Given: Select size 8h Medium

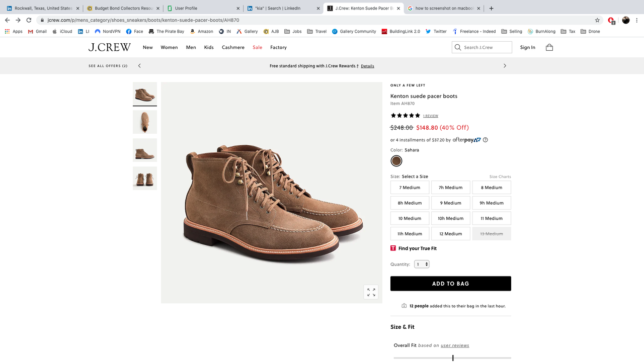Looking at the screenshot, I should [x=410, y=203].
